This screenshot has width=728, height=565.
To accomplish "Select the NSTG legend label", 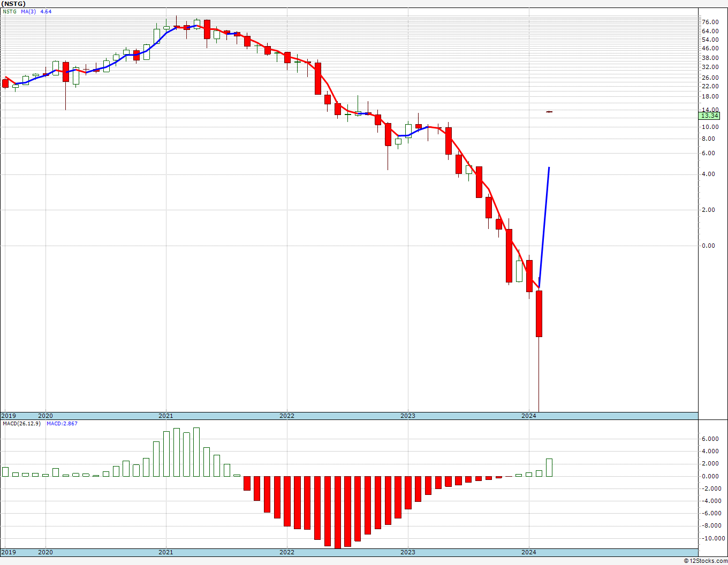I will pyautogui.click(x=10, y=11).
